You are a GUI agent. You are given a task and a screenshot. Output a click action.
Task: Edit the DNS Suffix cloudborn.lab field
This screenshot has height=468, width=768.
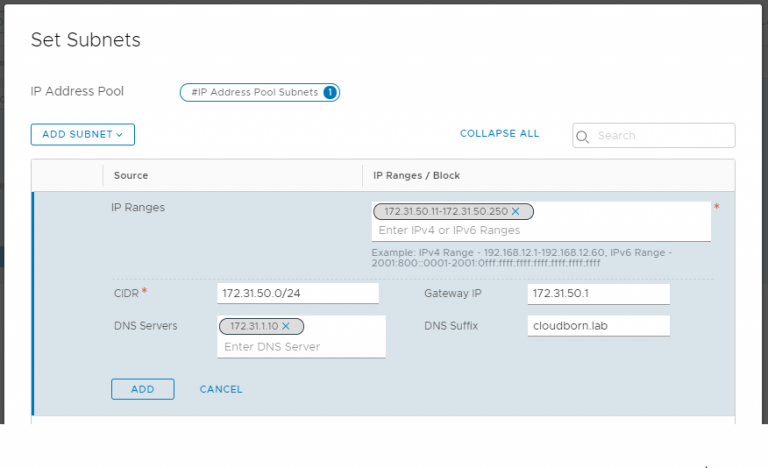(x=597, y=326)
